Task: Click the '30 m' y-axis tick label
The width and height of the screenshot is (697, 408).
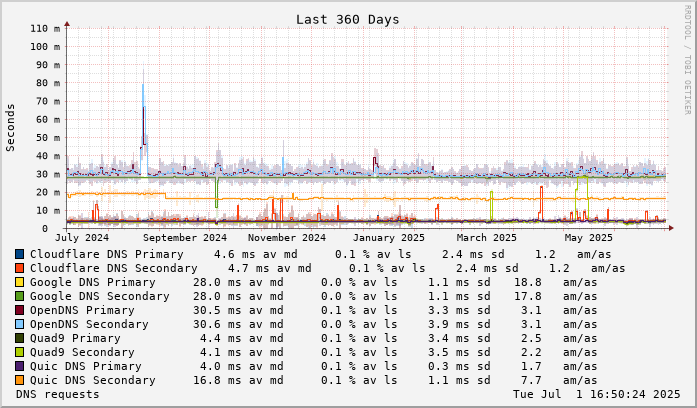Action: pyautogui.click(x=48, y=174)
